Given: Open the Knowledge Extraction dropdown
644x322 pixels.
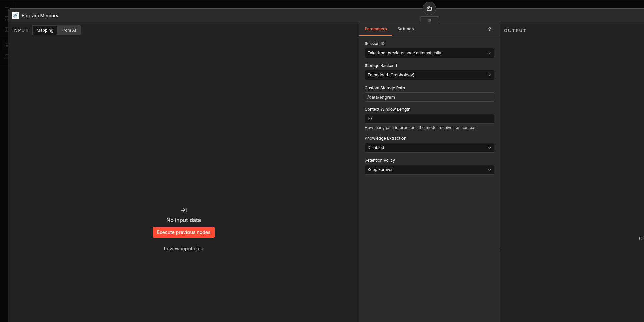Looking at the screenshot, I should 429,148.
